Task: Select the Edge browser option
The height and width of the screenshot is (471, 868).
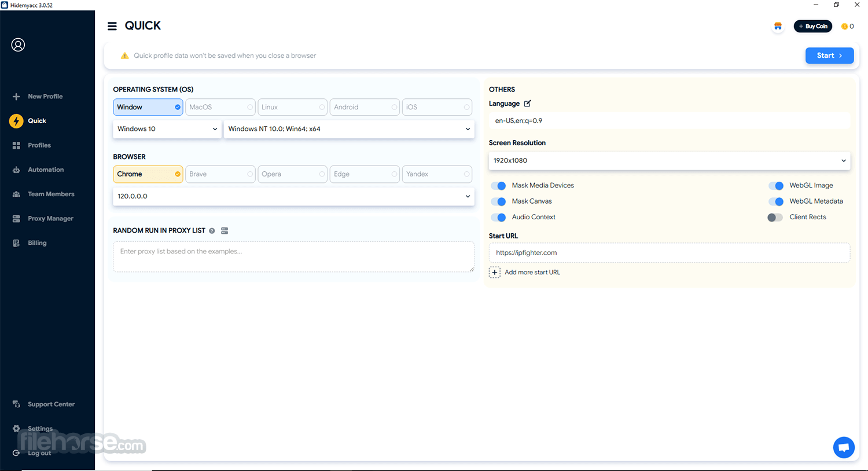Action: (x=365, y=174)
